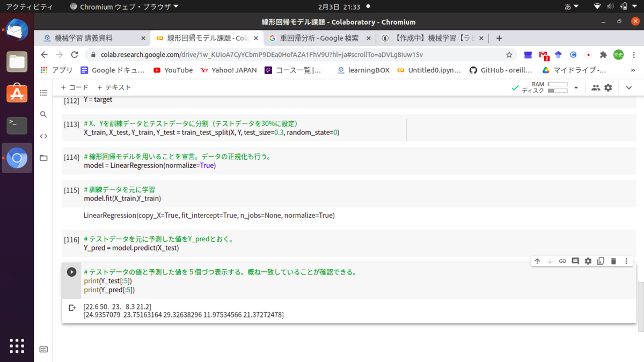Click the RAM usage bar
This screenshot has width=644, height=362.
pos(558,84)
